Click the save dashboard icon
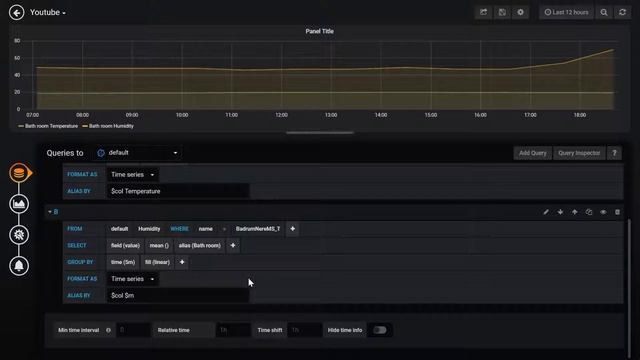The image size is (640, 360). (x=502, y=12)
